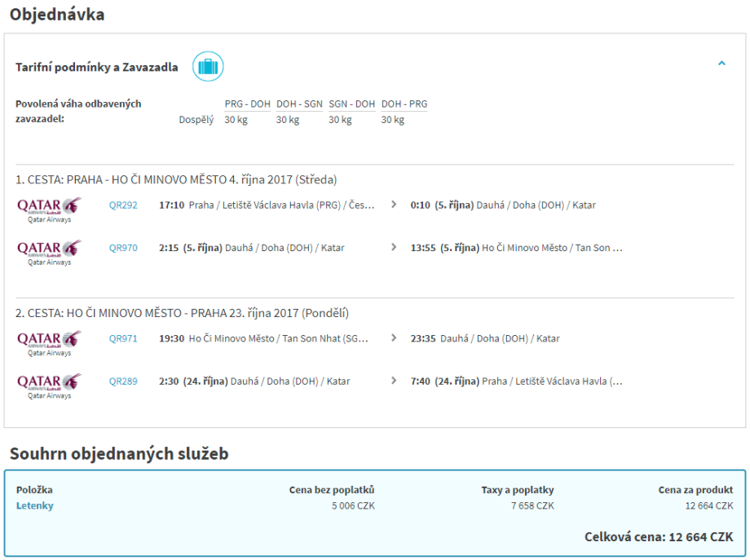Screen dimensions: 750x560
Task: Click arrow on the QR289 flight row
Action: 395,381
